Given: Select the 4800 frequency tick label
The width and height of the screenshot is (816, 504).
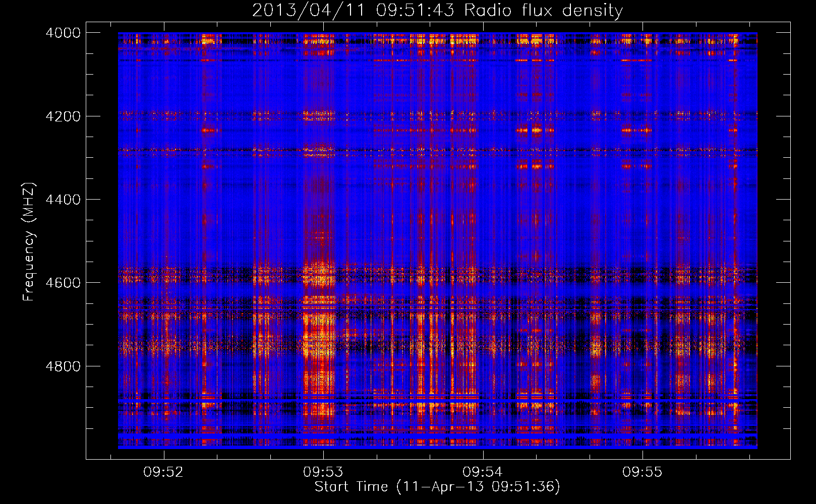Looking at the screenshot, I should coord(63,366).
